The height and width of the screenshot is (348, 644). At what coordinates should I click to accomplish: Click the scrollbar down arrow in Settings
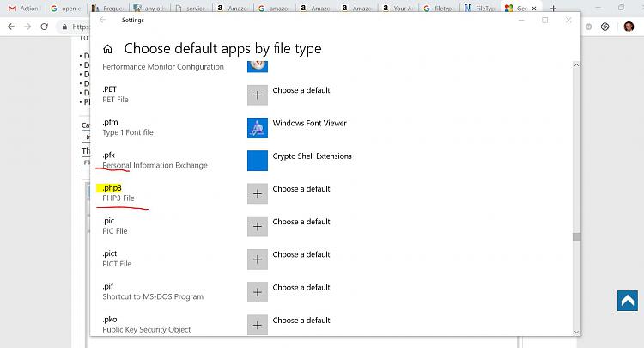click(x=576, y=332)
